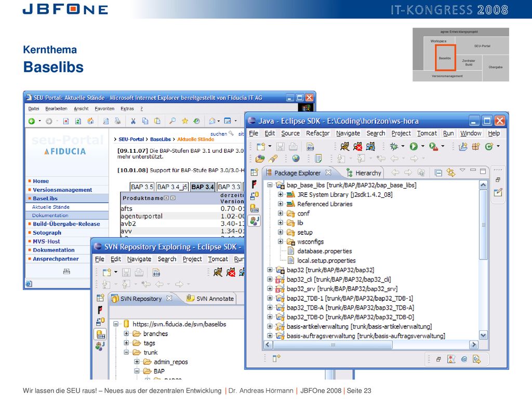Open Favorites star in Internet Explorer

(x=185, y=121)
